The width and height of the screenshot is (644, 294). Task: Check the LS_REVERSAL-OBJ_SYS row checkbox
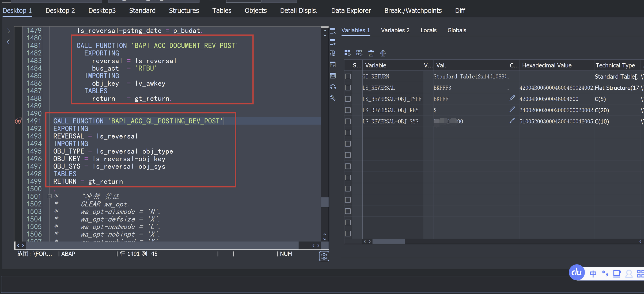point(348,121)
